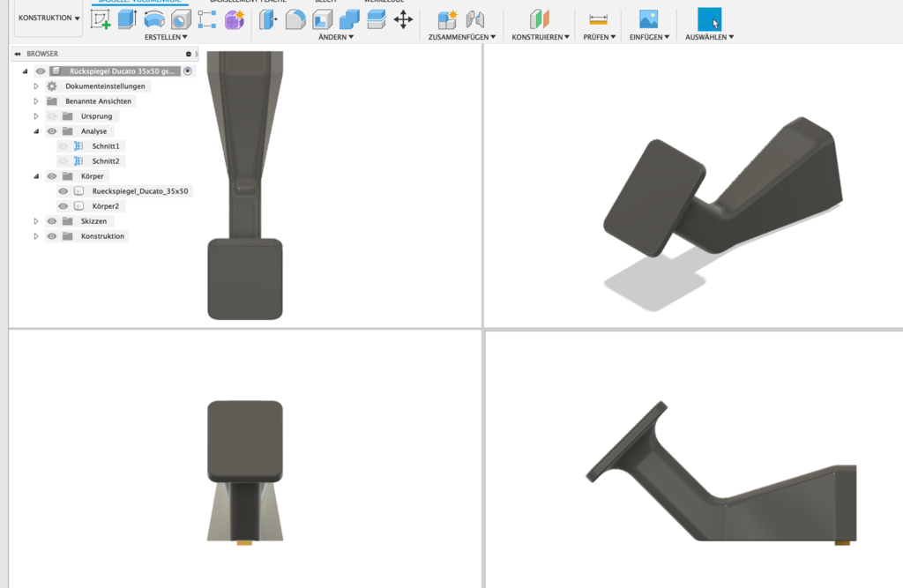Open the KONSTRUKTION workspace dropdown

pos(49,18)
